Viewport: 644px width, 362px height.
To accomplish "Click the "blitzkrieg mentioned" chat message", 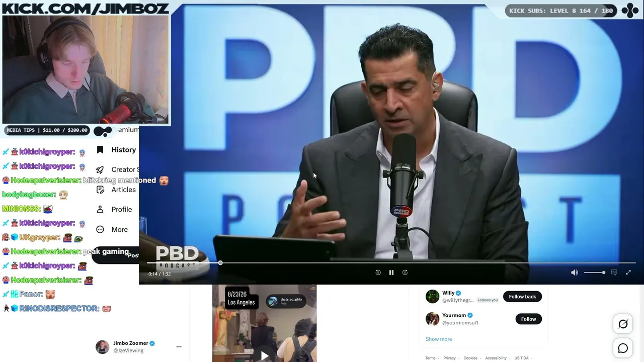I will [119, 180].
